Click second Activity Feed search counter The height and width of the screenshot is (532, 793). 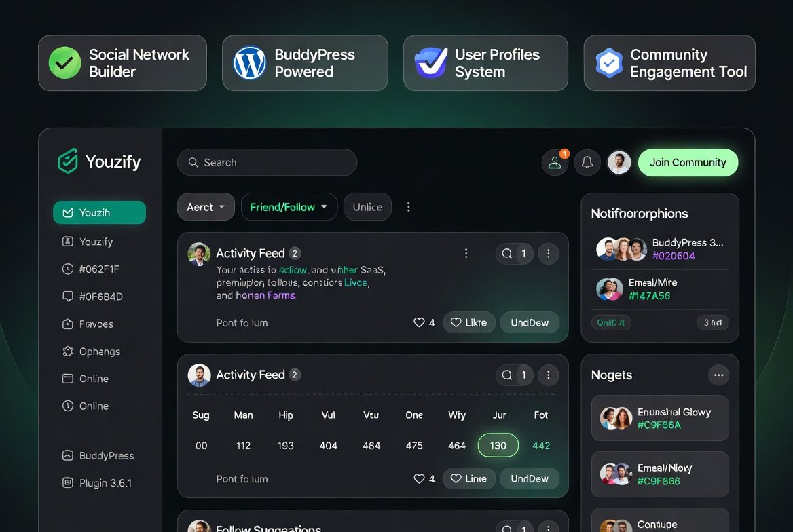(515, 375)
